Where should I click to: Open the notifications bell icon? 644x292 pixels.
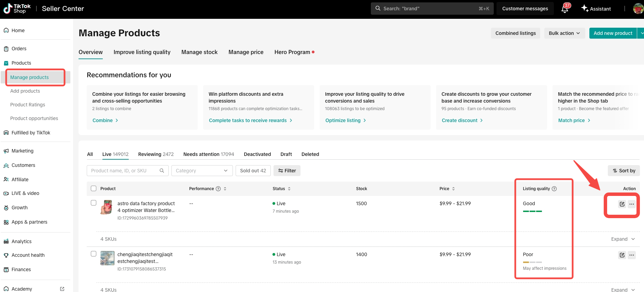tap(565, 9)
